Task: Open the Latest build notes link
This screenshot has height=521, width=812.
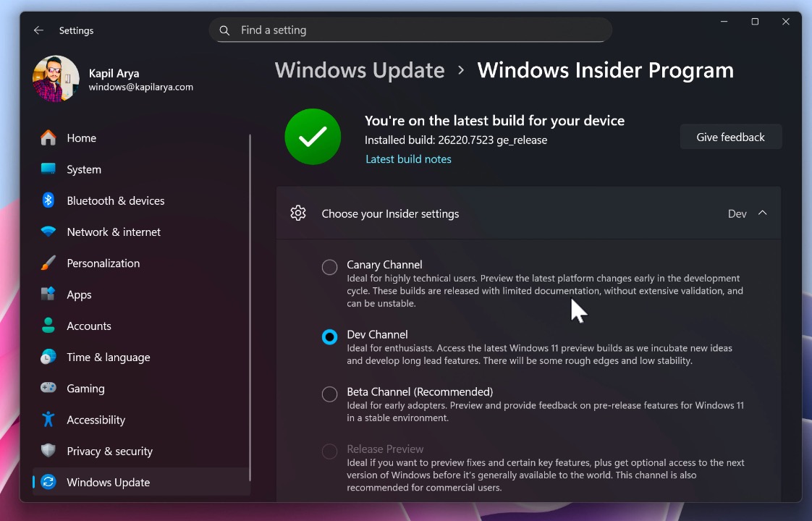Action: tap(408, 158)
